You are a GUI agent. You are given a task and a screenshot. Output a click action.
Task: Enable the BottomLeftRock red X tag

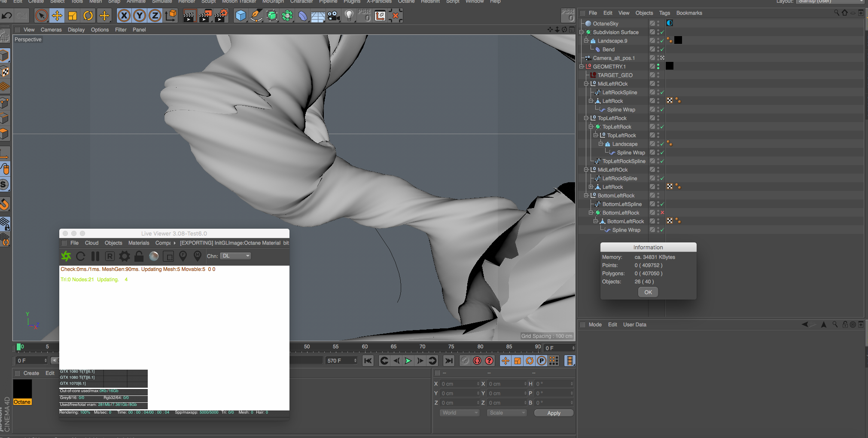click(662, 213)
